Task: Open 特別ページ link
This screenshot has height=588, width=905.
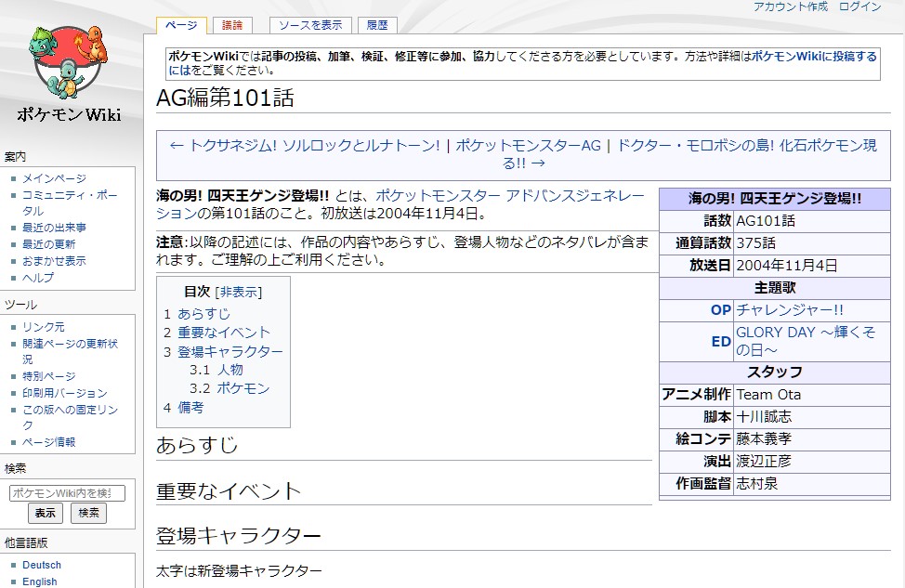Action: click(48, 376)
